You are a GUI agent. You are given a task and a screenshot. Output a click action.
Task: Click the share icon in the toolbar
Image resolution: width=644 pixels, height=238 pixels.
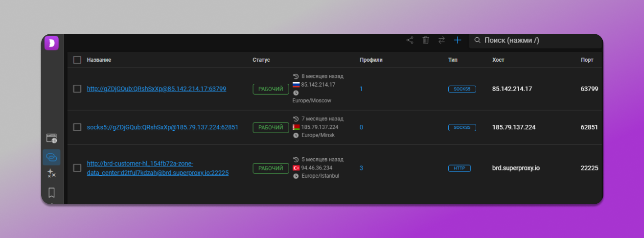(x=410, y=40)
